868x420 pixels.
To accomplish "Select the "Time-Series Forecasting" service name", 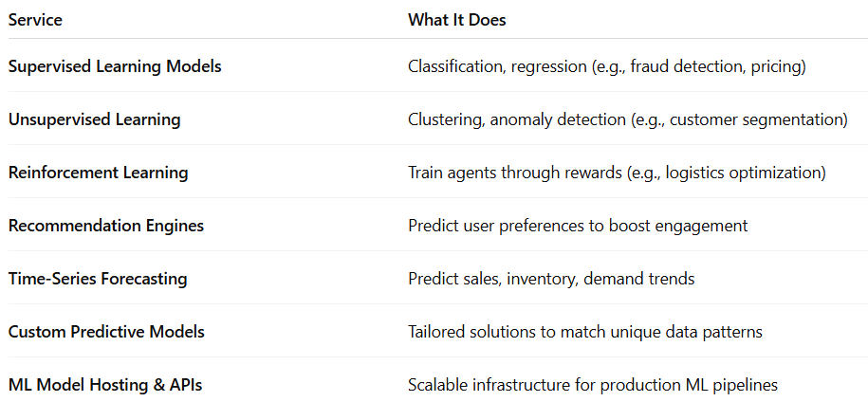I will tap(98, 279).
